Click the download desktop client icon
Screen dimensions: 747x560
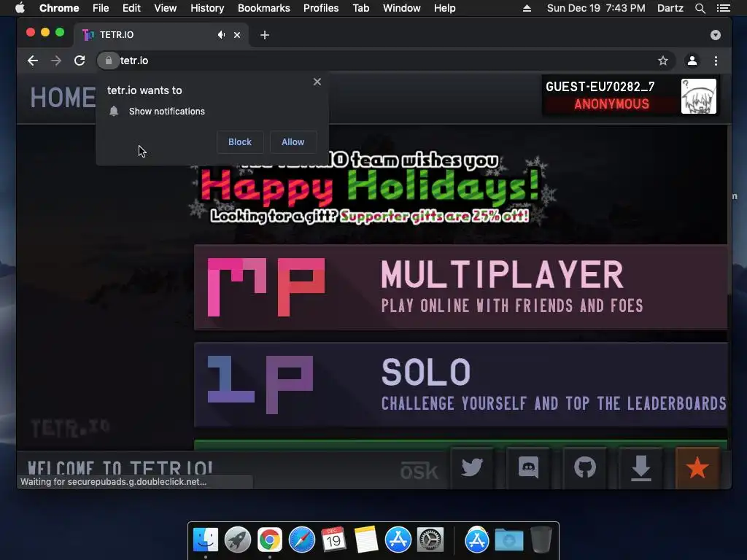tap(640, 467)
